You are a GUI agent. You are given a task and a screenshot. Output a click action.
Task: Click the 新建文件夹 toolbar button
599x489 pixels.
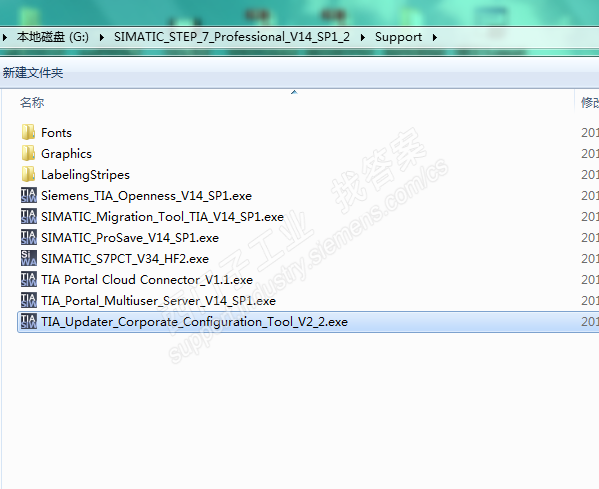click(33, 73)
